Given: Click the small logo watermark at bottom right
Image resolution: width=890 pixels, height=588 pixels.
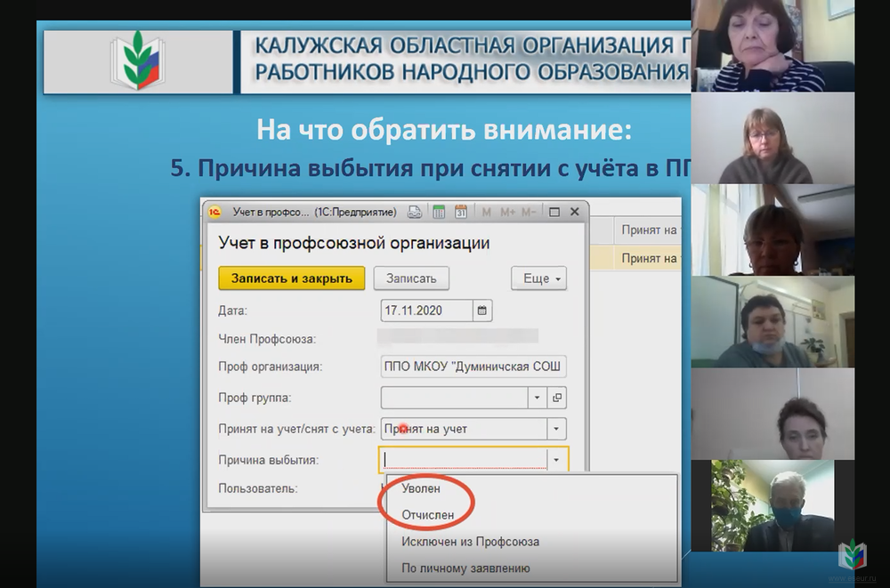Looking at the screenshot, I should pyautogui.click(x=853, y=554).
